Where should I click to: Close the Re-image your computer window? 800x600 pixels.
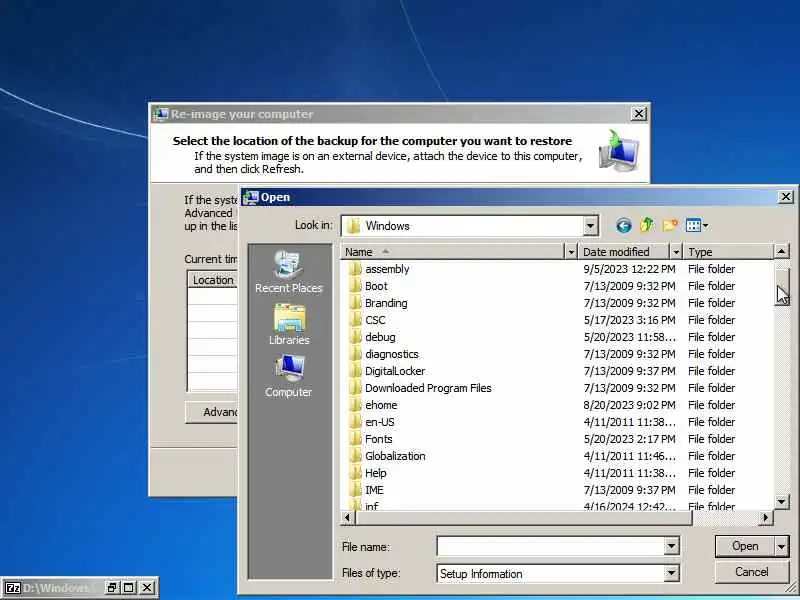click(x=639, y=113)
